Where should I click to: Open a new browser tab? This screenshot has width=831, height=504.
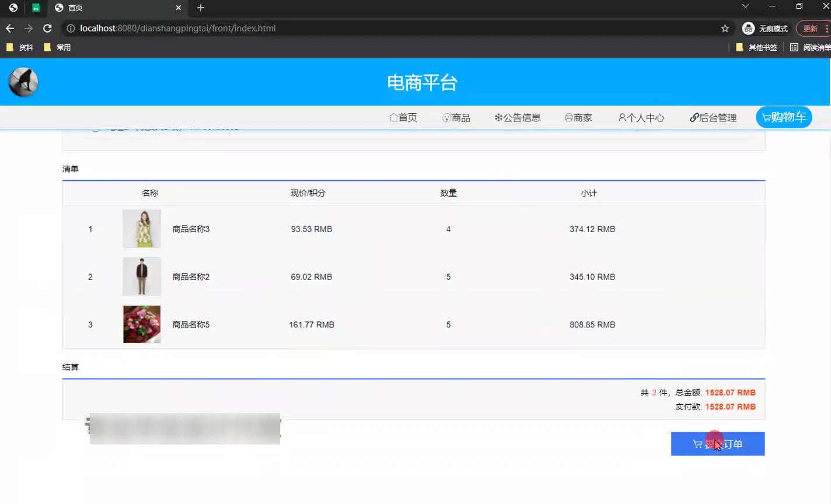201,8
